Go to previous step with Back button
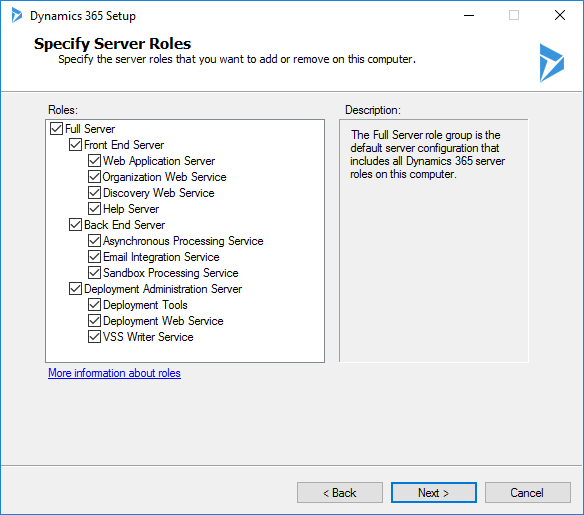This screenshot has height=515, width=584. coord(340,493)
